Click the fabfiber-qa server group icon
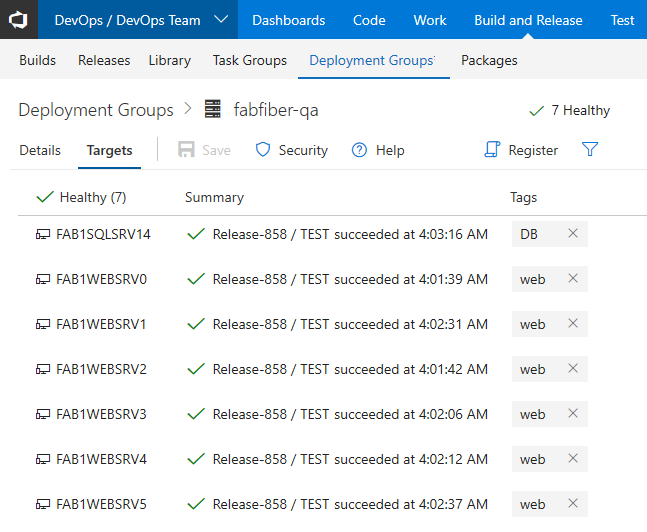Screen dimensions: 647x532 213,109
